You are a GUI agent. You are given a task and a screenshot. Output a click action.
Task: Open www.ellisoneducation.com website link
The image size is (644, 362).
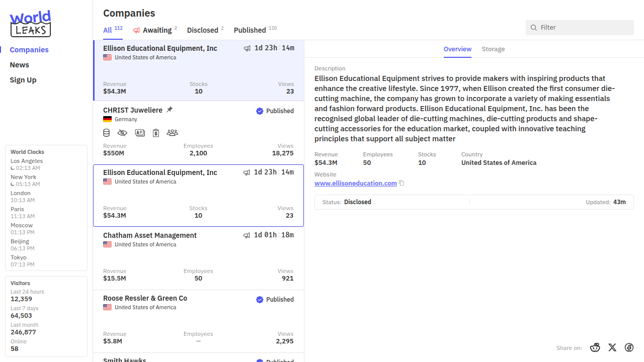[355, 184]
